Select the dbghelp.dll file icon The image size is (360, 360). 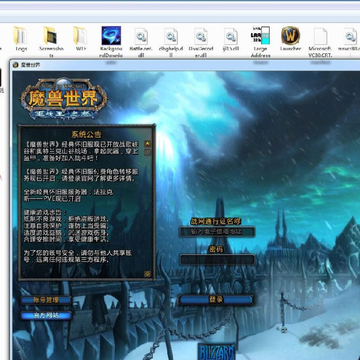(x=171, y=36)
